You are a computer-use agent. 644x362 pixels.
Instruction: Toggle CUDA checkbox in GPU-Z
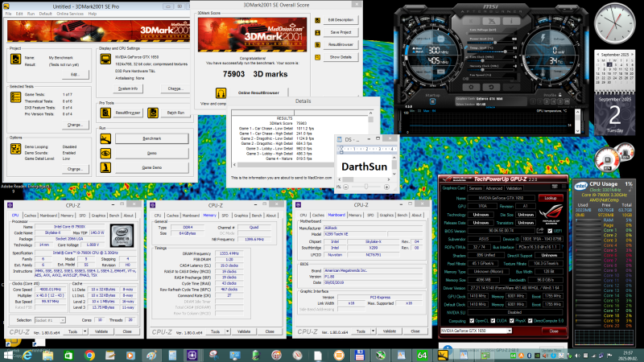493,320
